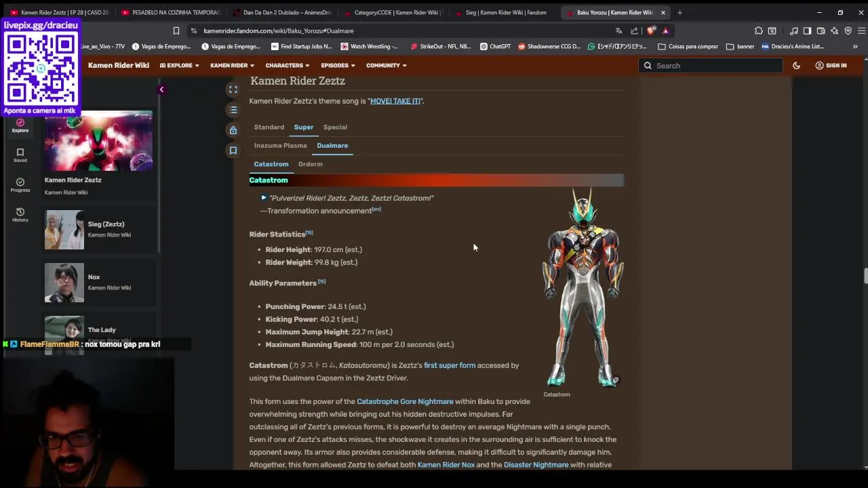Image resolution: width=868 pixels, height=488 pixels.
Task: Select the Dualmare tab
Action: [x=332, y=145]
